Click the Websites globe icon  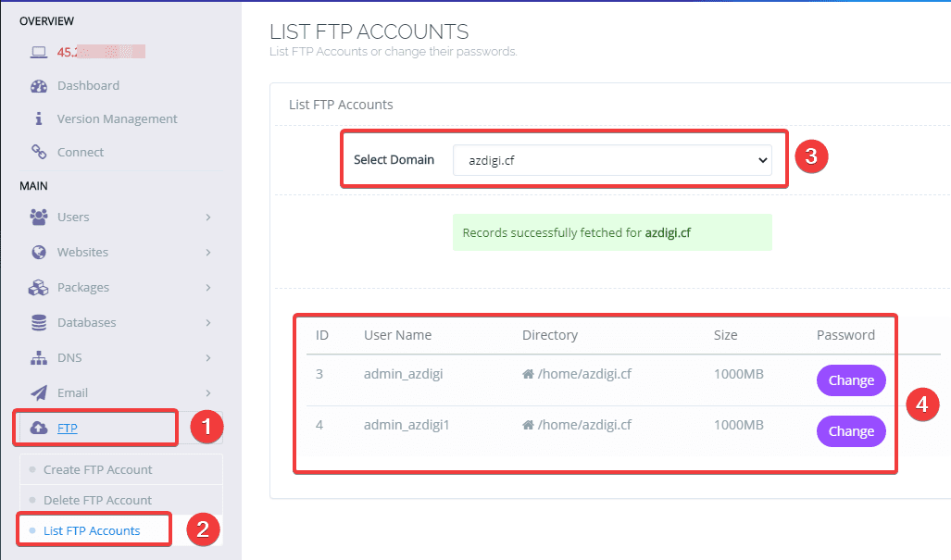click(39, 252)
